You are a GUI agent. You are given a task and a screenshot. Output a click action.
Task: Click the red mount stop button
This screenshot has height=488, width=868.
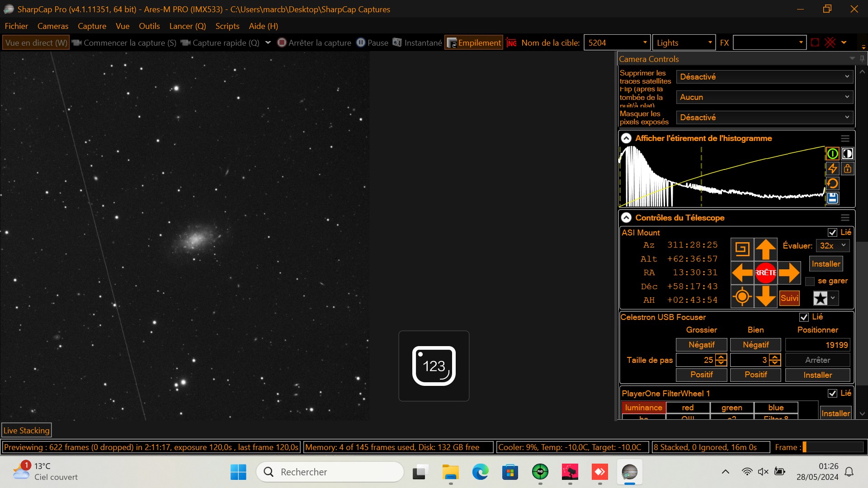[765, 272]
